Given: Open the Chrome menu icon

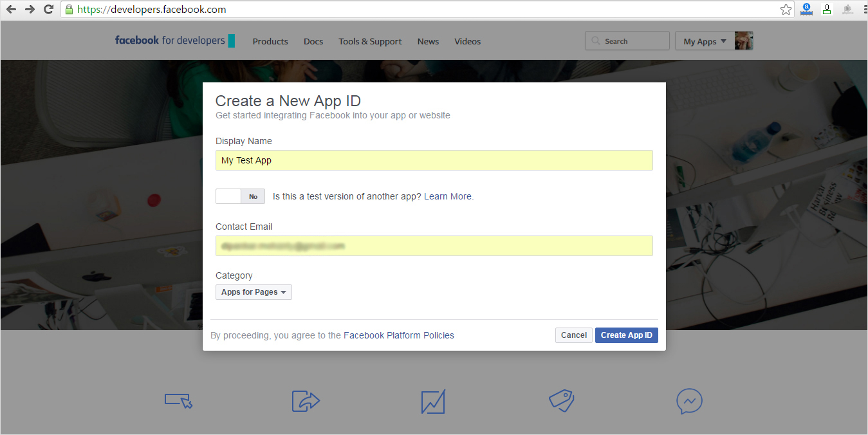Looking at the screenshot, I should coord(865,10).
